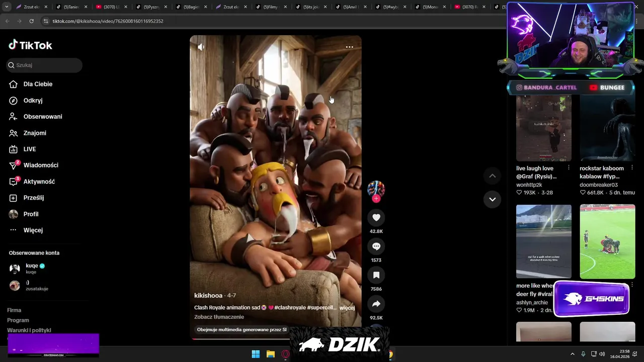Open video three-dot options menu
This screenshot has width=644, height=362.
pyautogui.click(x=350, y=47)
